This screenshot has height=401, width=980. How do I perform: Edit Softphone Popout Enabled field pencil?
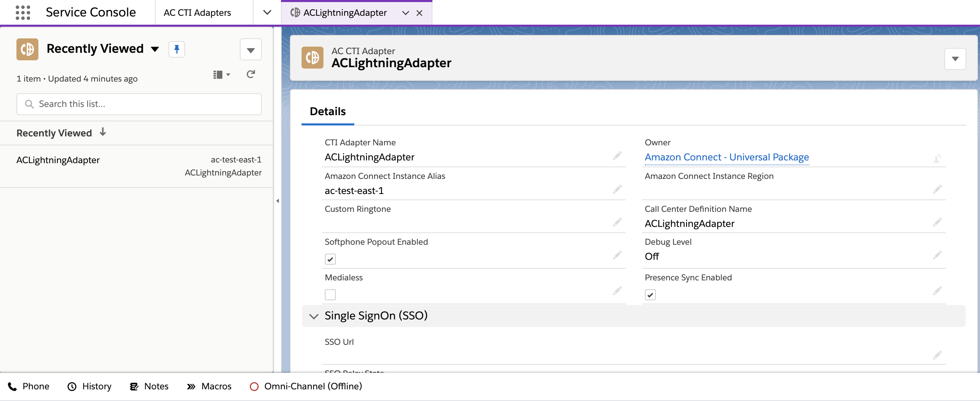617,255
